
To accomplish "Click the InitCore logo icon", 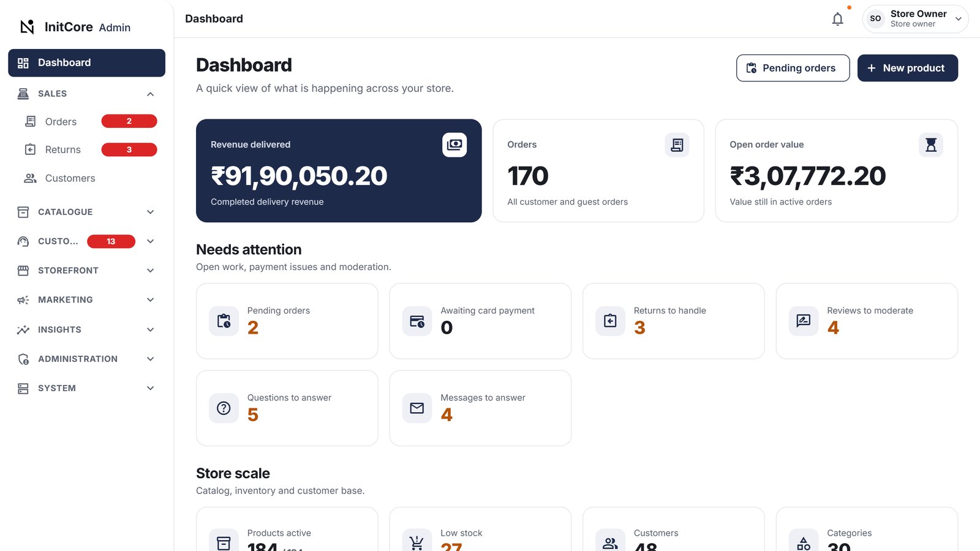I will (27, 27).
